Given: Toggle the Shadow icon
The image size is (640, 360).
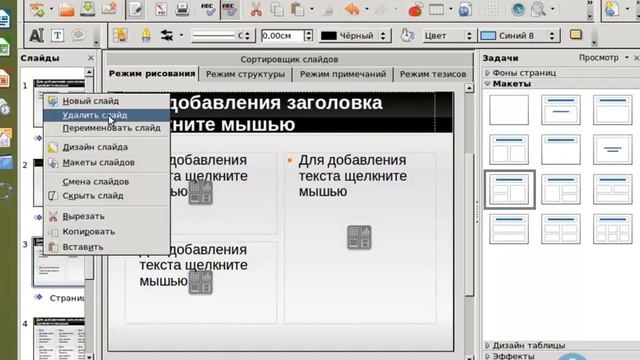Looking at the screenshot, I should [576, 35].
